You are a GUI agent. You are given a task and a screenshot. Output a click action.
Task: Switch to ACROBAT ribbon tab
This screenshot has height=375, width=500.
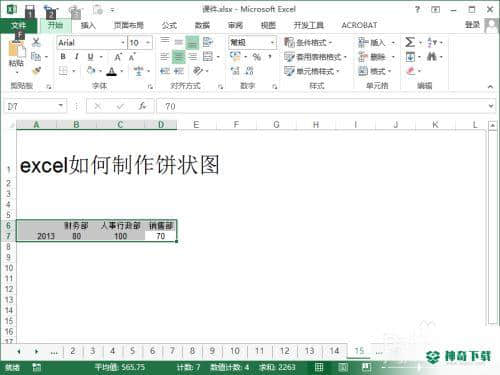coord(359,25)
